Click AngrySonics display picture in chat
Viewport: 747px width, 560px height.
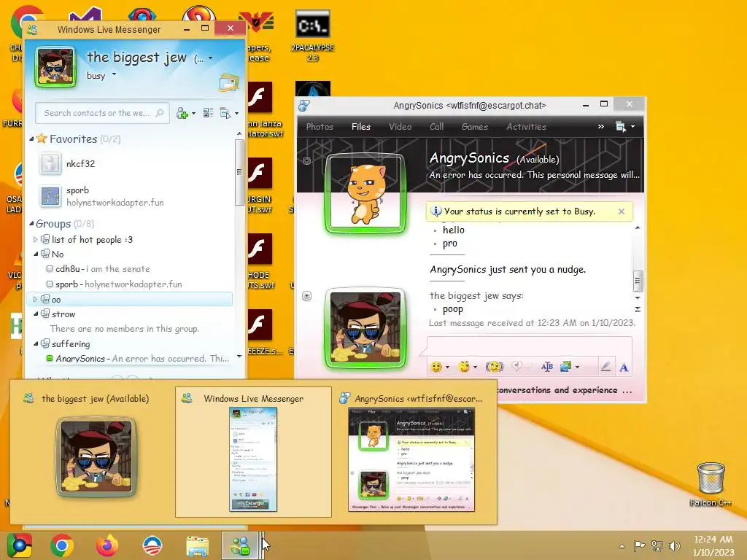pyautogui.click(x=365, y=192)
